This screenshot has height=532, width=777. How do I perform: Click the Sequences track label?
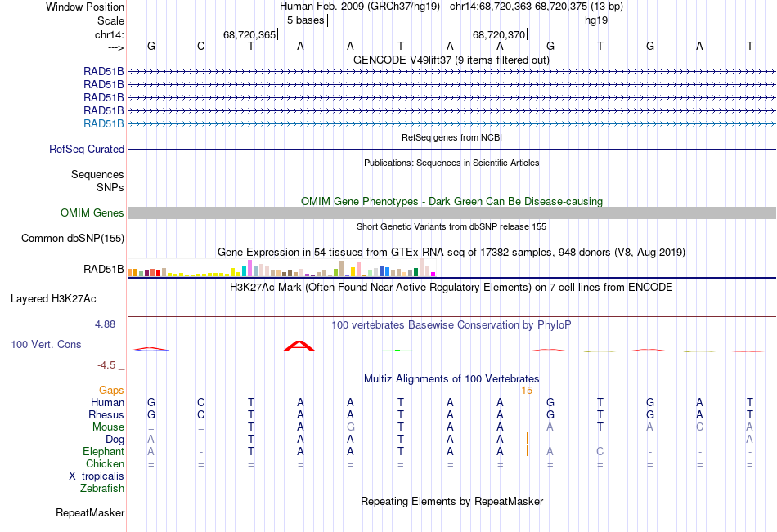click(97, 174)
